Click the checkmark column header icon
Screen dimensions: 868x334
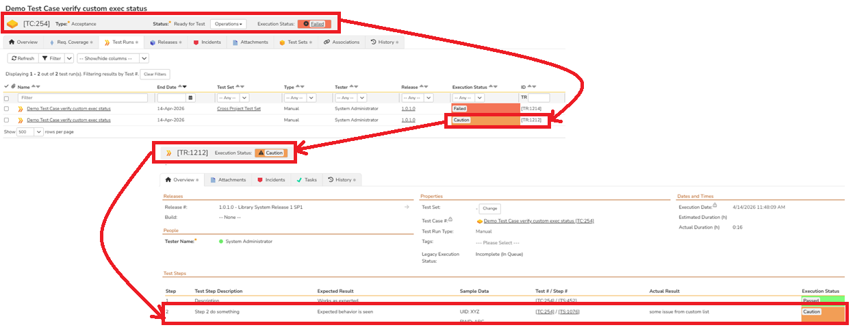7,86
